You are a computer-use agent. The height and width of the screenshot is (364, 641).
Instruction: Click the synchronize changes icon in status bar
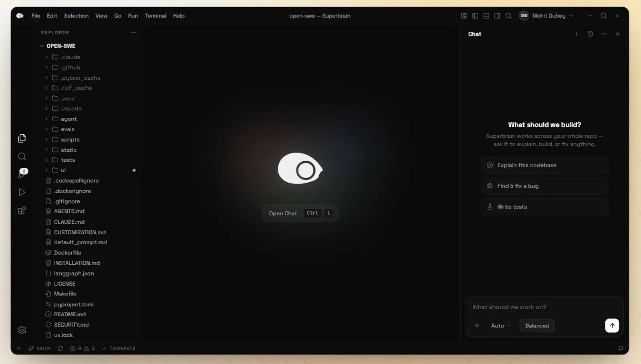coord(60,348)
